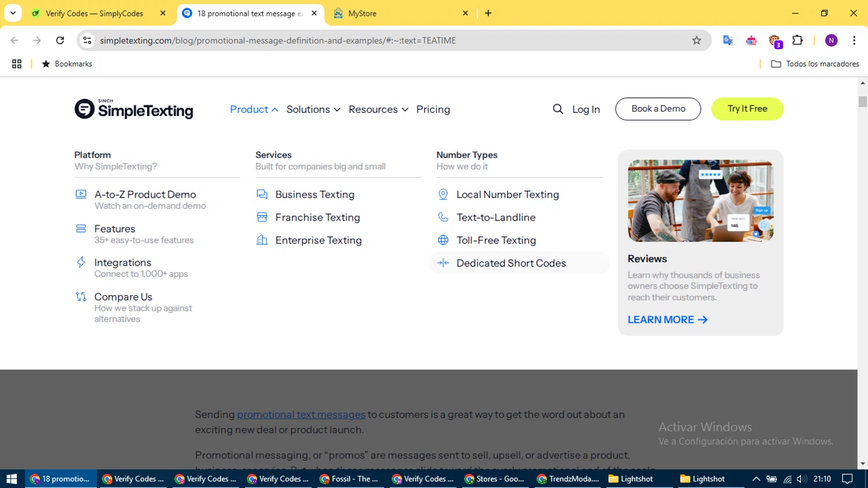Click the A-to-Z Product Demo video icon
Image resolution: width=868 pixels, height=488 pixels.
[81, 194]
